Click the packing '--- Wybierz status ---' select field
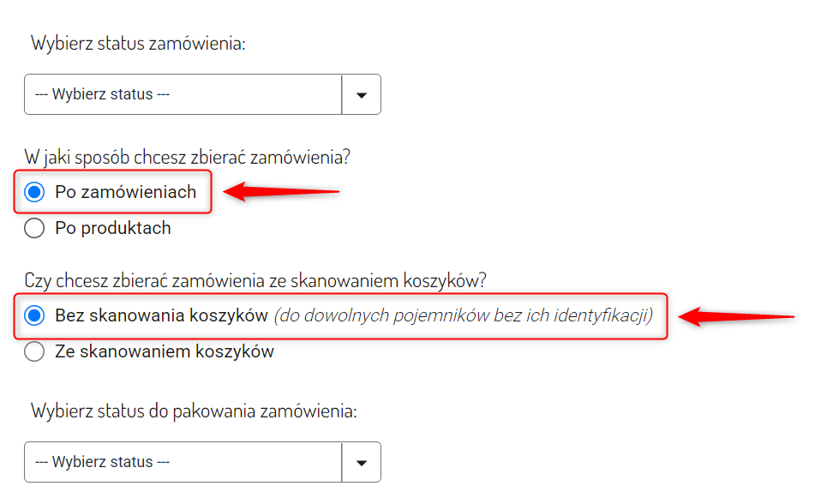Screen dimensions: 833x504 (x=202, y=462)
